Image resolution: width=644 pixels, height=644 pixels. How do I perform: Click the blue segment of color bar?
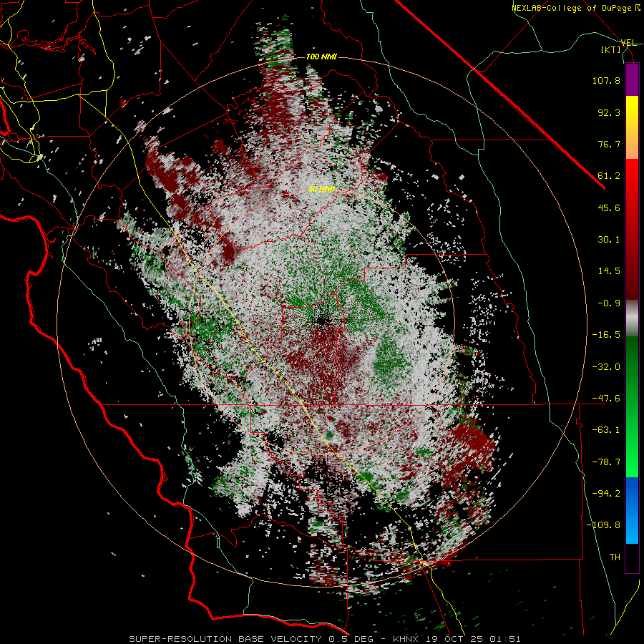632,510
